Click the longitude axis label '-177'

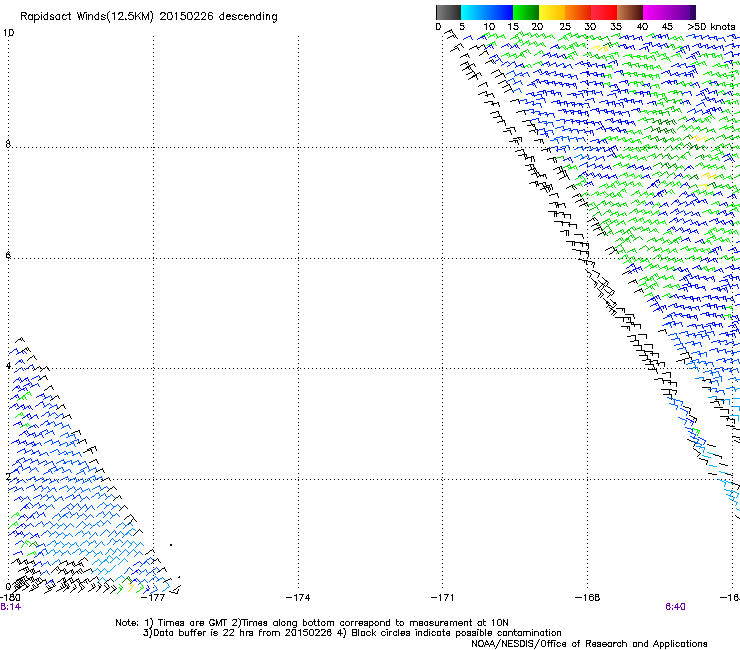tap(153, 598)
